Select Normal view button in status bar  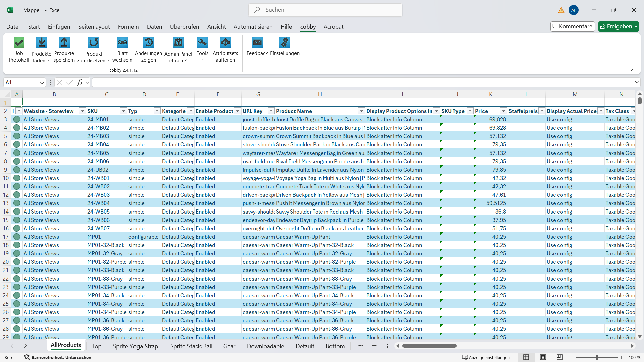pos(526,357)
